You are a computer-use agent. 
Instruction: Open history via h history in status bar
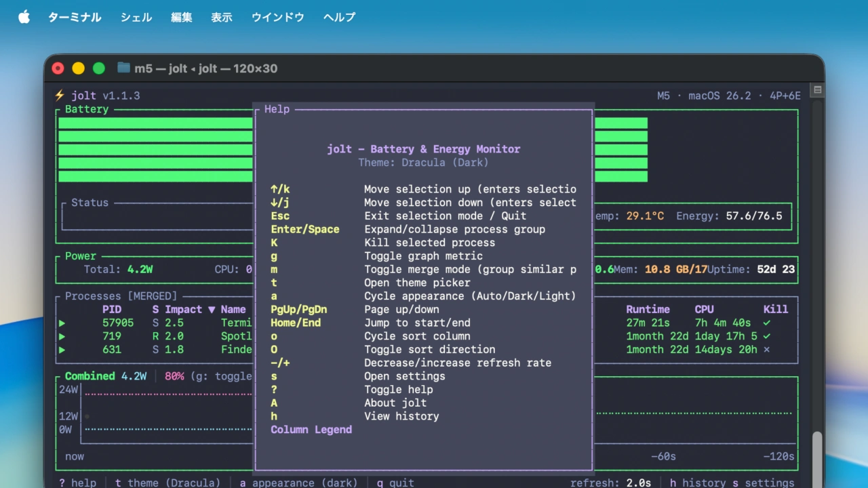coord(698,483)
